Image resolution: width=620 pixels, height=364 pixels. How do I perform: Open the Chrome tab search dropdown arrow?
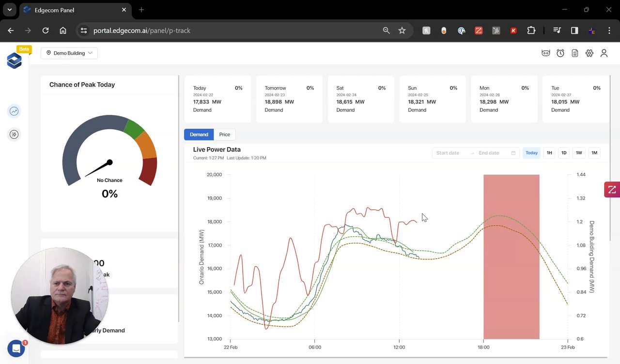point(9,10)
